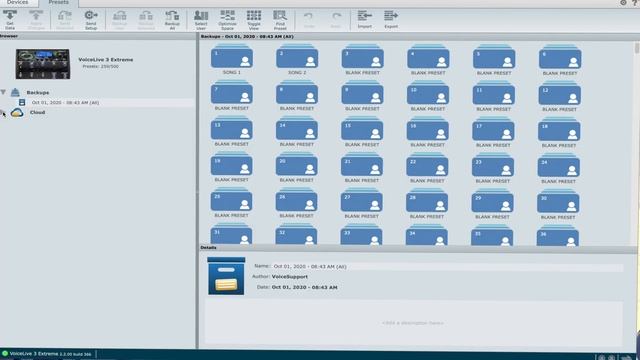
Task: Click the settings gear icon at top right
Action: click(623, 2)
